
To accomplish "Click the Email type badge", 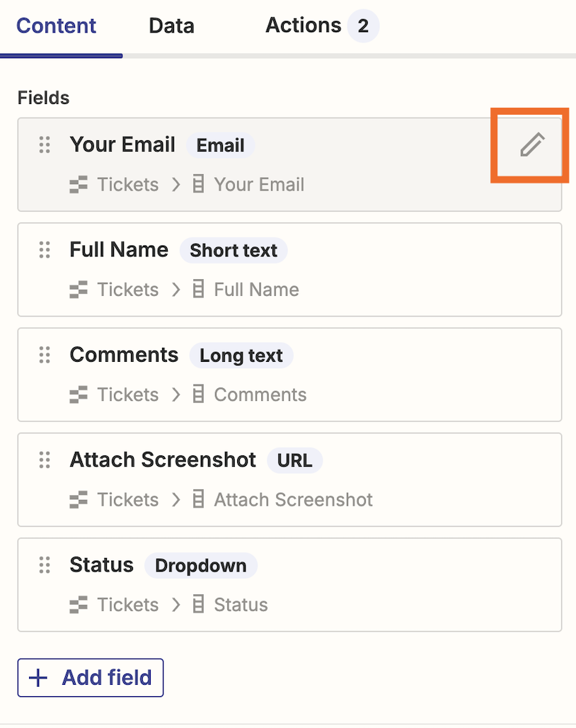I will (x=220, y=145).
